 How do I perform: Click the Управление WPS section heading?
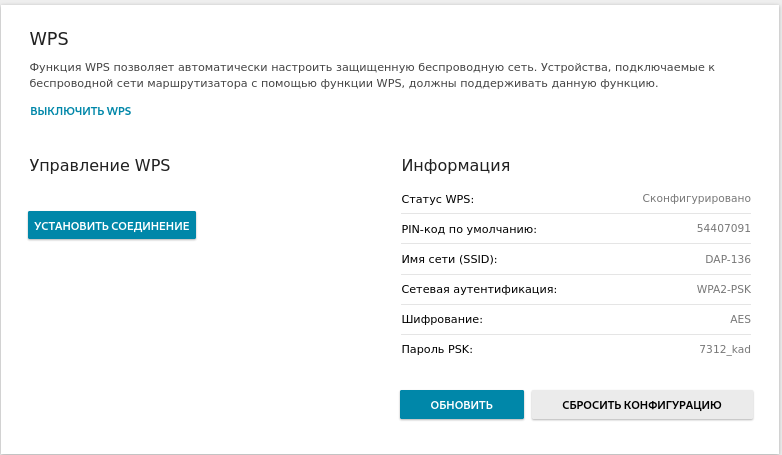pos(100,165)
